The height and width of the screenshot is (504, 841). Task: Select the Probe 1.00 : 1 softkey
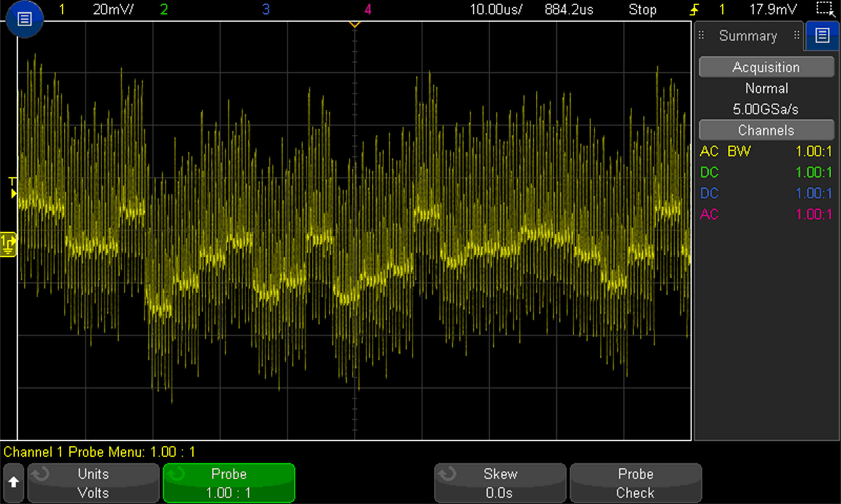[x=229, y=483]
